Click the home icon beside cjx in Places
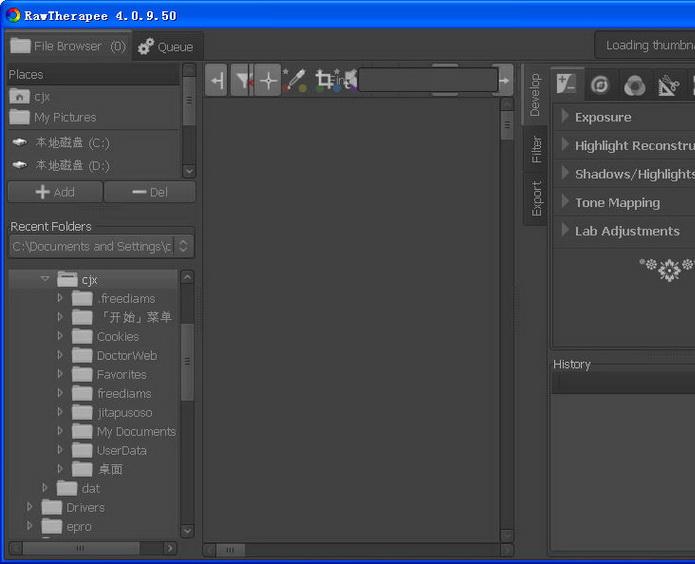The height and width of the screenshot is (564, 695). (19, 96)
